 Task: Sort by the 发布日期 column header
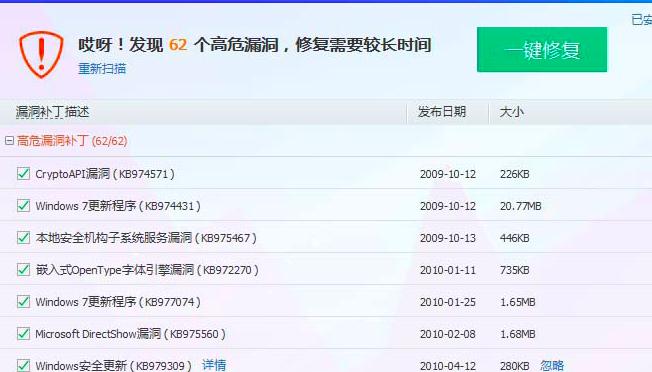click(x=442, y=112)
